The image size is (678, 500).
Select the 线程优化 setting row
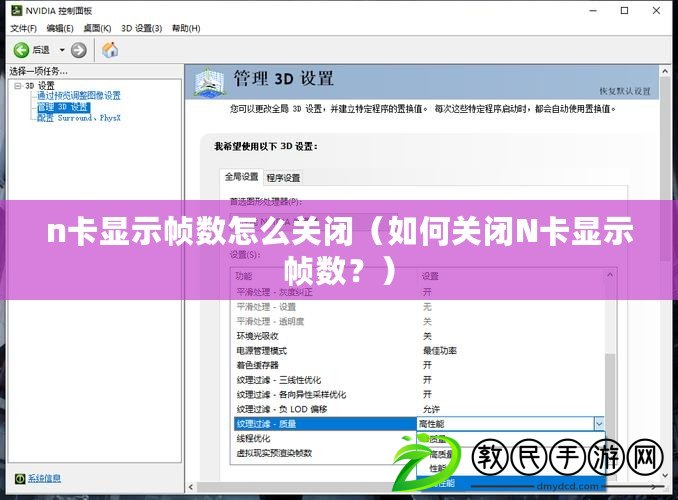click(323, 439)
